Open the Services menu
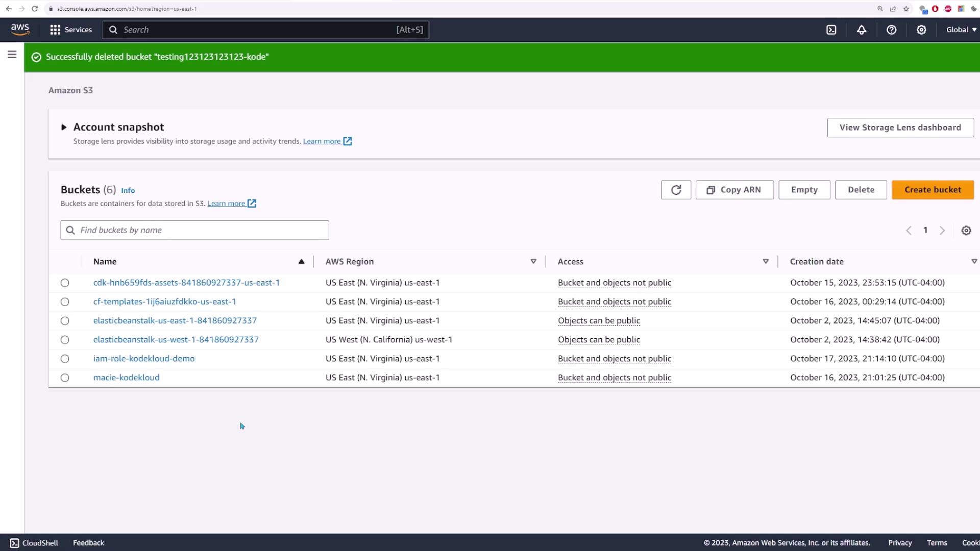Viewport: 980px width, 551px height. pos(71,30)
